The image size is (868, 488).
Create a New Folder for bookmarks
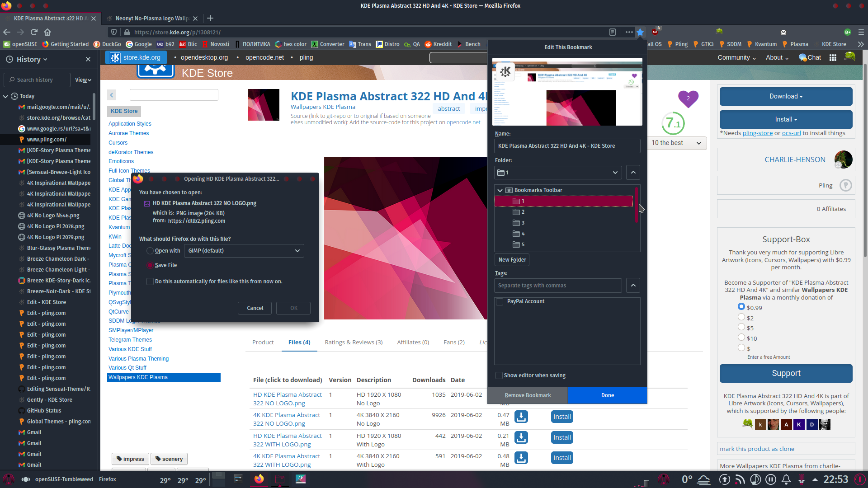tap(512, 260)
